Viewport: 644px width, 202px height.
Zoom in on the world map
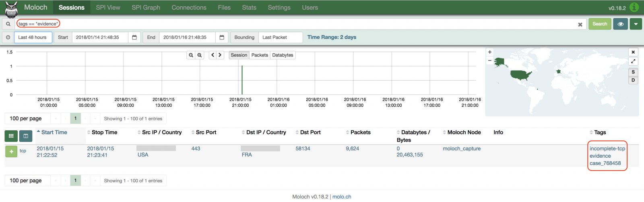pos(490,52)
